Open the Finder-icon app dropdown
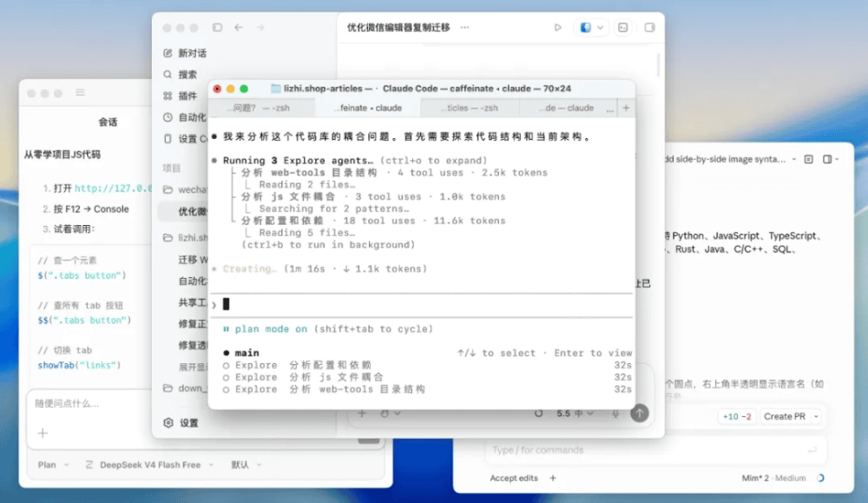This screenshot has height=503, width=868. tap(590, 27)
